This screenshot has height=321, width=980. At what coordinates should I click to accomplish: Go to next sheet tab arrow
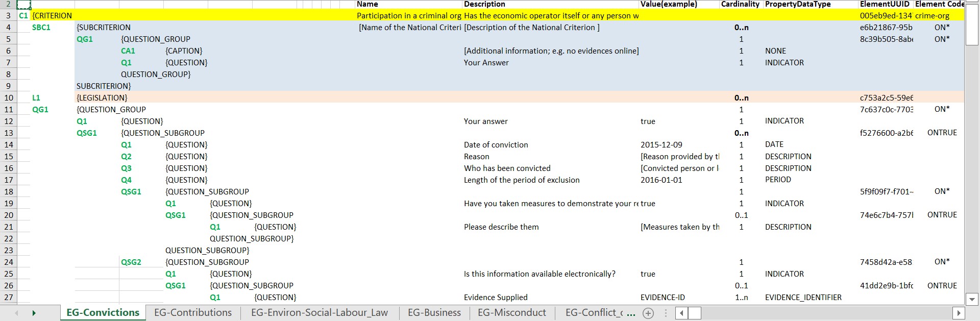click(x=34, y=313)
